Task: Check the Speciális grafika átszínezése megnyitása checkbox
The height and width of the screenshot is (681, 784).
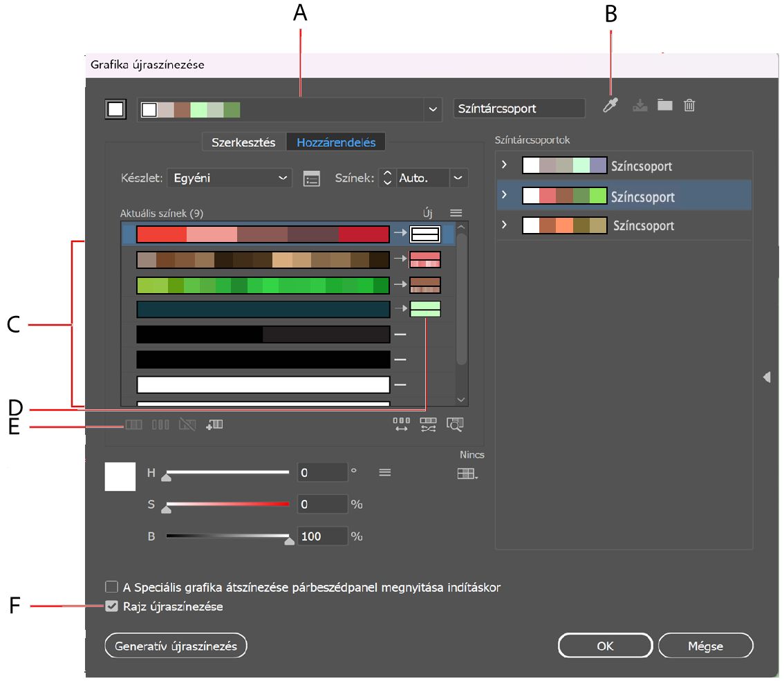Action: [x=111, y=586]
